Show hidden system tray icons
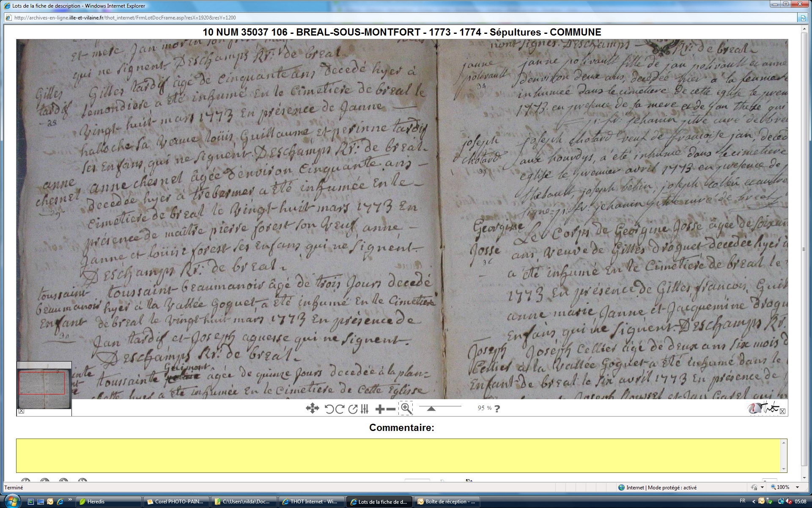 click(x=753, y=502)
